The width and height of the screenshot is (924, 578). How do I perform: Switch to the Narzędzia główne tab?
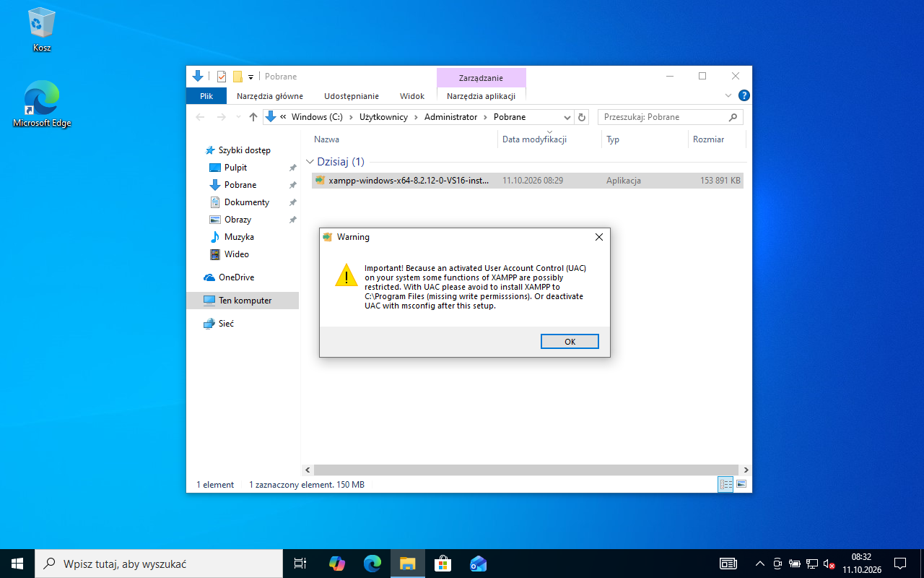[x=270, y=96]
